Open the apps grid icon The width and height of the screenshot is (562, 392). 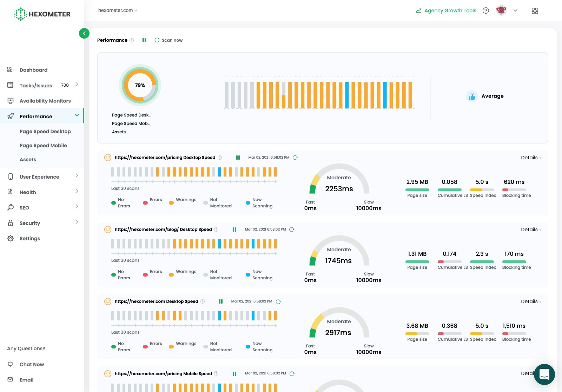[535, 11]
